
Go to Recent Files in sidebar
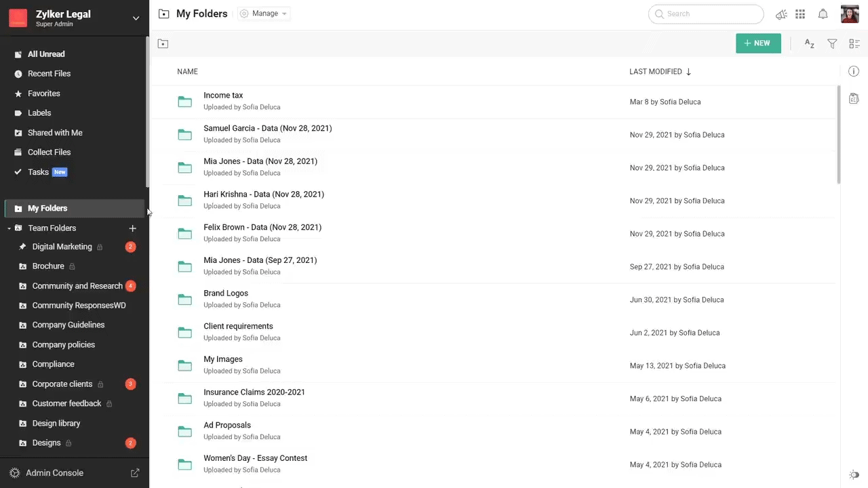coord(49,73)
